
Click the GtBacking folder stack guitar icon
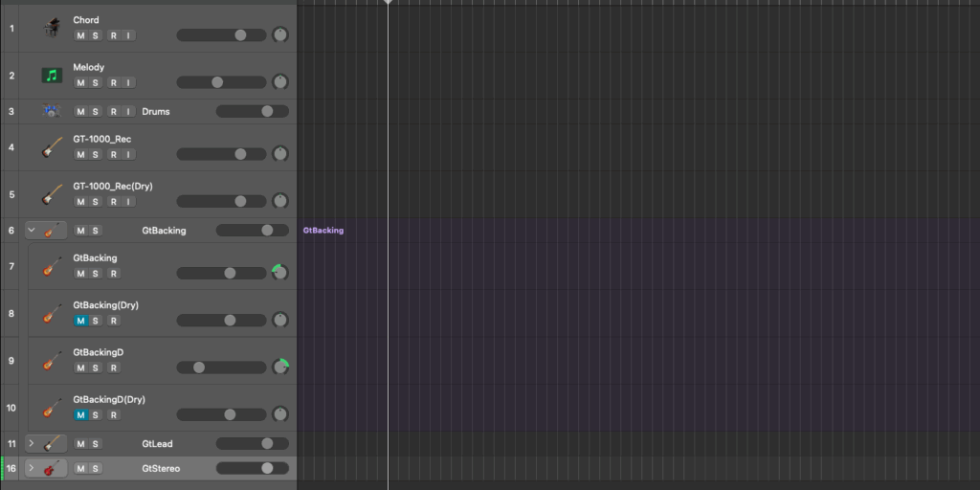pos(53,231)
